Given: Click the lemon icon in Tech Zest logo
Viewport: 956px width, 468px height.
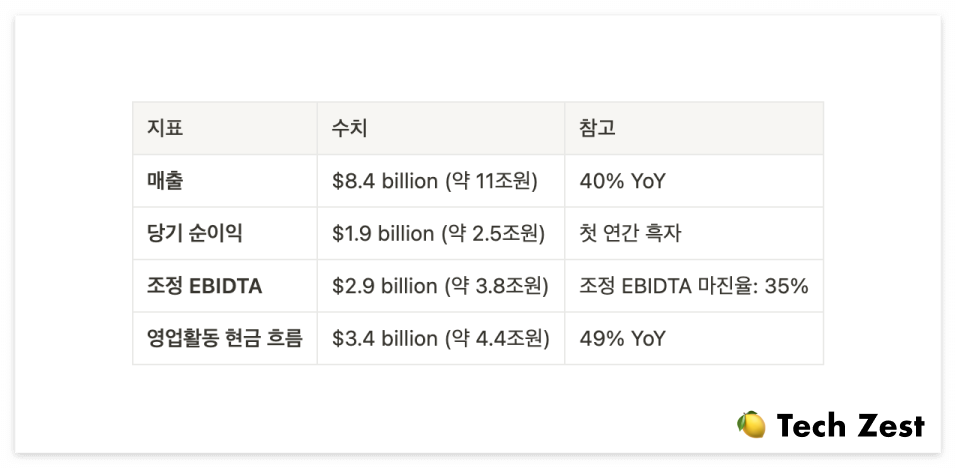Looking at the screenshot, I should pos(751,425).
